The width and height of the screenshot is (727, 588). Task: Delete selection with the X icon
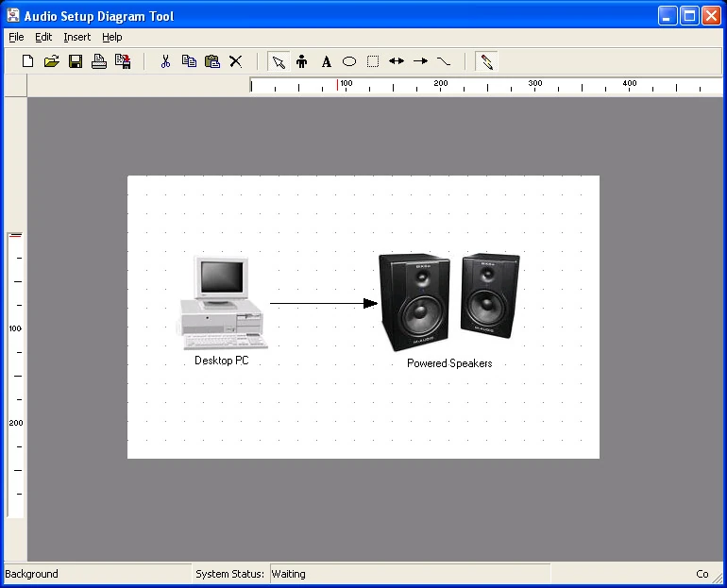[x=235, y=61]
